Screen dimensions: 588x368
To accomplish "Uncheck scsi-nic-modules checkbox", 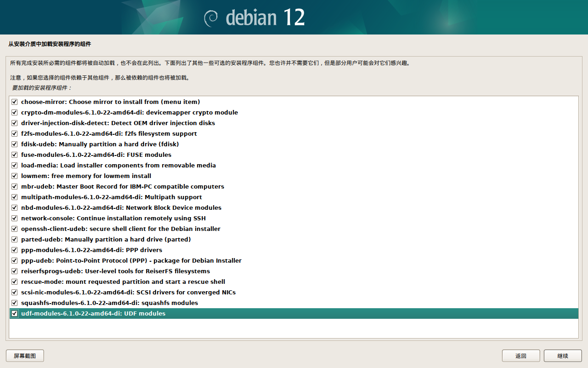I will [x=15, y=293].
